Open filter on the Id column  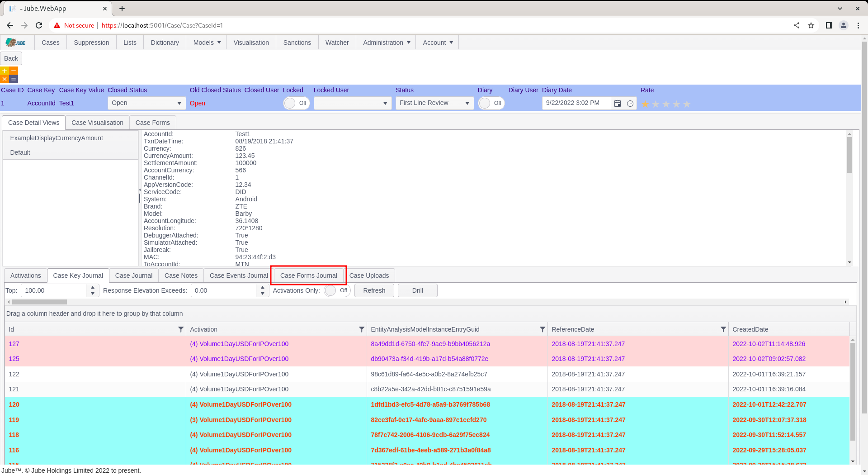click(x=181, y=329)
